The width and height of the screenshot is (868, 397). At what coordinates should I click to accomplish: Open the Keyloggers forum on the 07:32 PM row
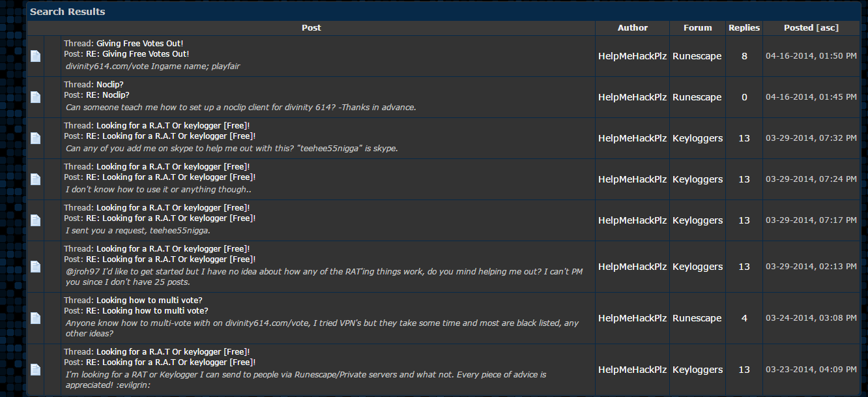[697, 138]
